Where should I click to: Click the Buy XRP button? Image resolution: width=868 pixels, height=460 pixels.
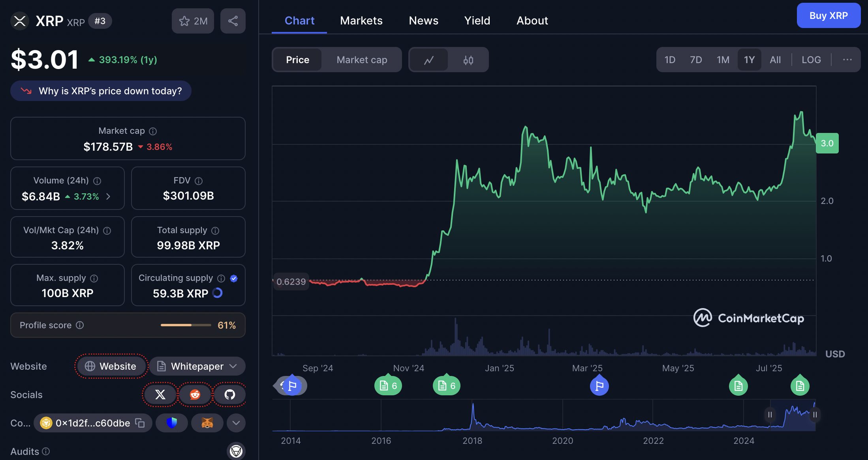click(x=829, y=15)
